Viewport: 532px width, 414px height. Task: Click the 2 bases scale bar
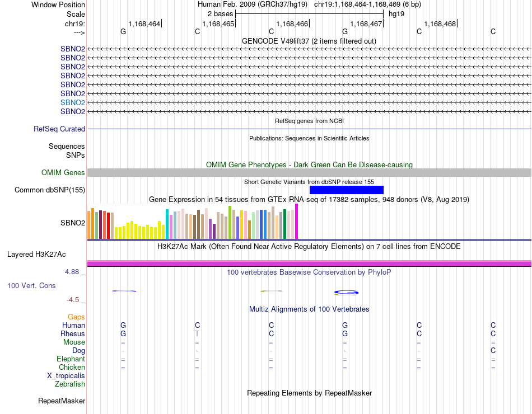coord(309,14)
